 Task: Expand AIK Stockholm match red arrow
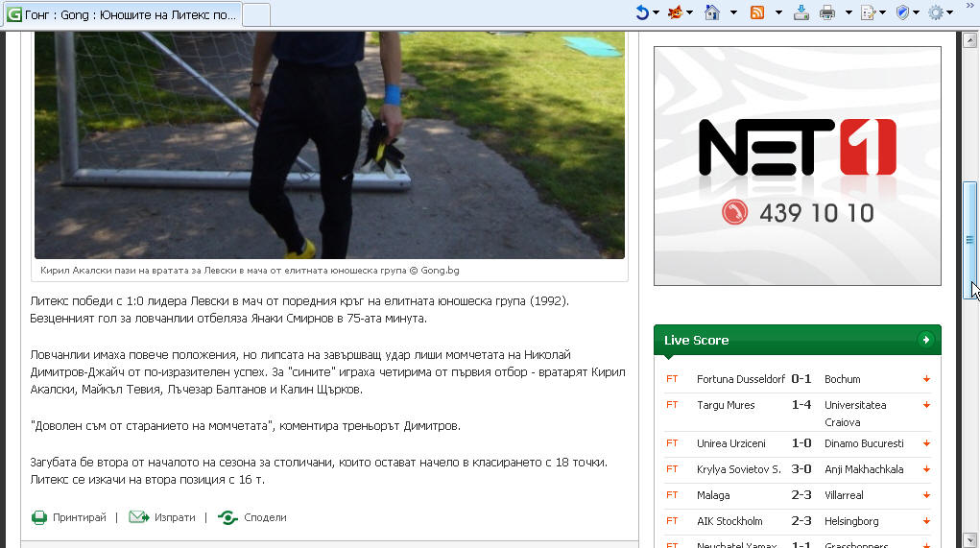[926, 522]
